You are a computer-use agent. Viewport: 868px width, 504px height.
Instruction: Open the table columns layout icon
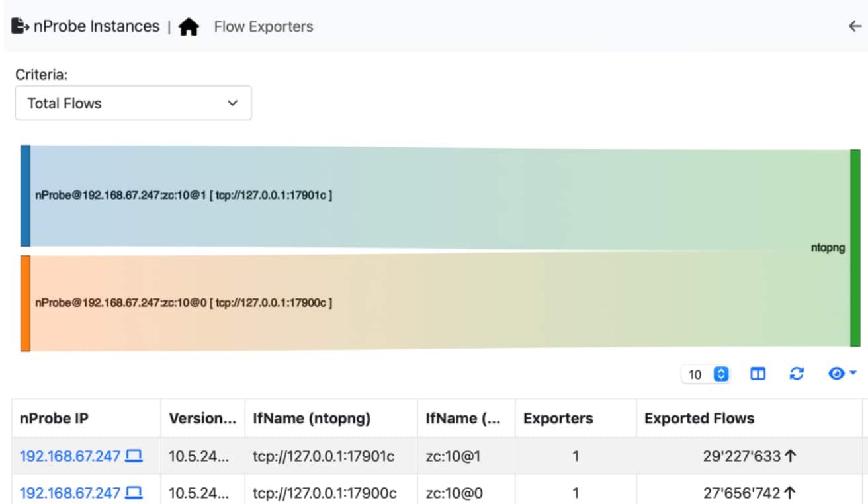[x=758, y=374]
